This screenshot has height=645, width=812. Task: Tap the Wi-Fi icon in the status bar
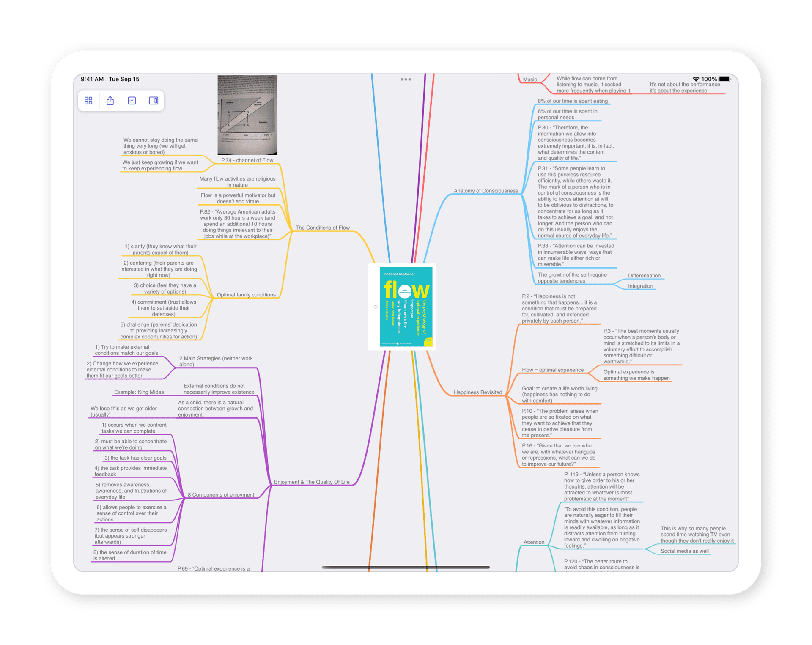(x=696, y=79)
